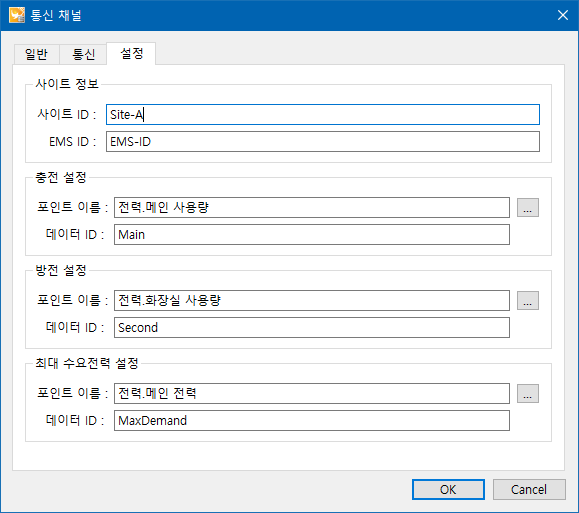Click 최대 수요전력 포인트 이름 field
This screenshot has width=579, height=513.
(x=312, y=394)
